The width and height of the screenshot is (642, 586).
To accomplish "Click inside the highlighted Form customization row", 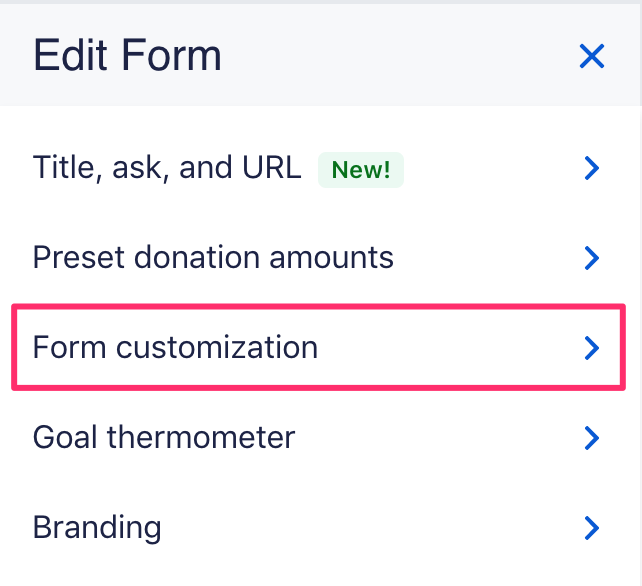I will point(400,348).
